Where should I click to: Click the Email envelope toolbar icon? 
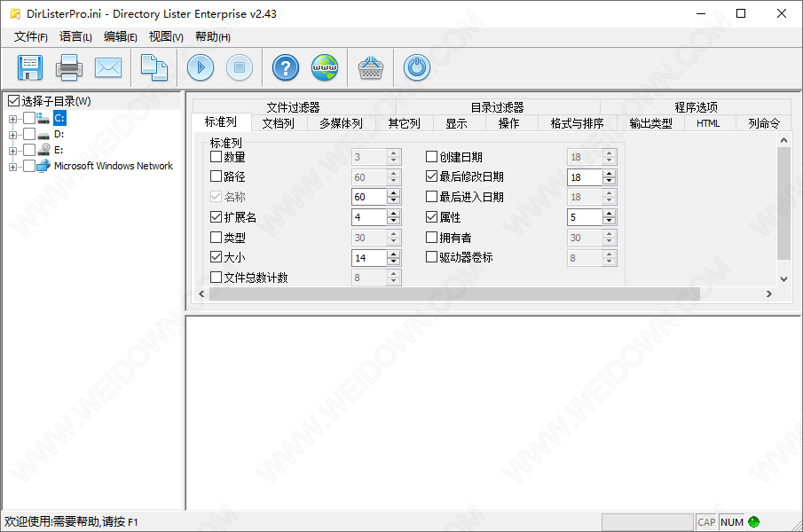(x=108, y=67)
